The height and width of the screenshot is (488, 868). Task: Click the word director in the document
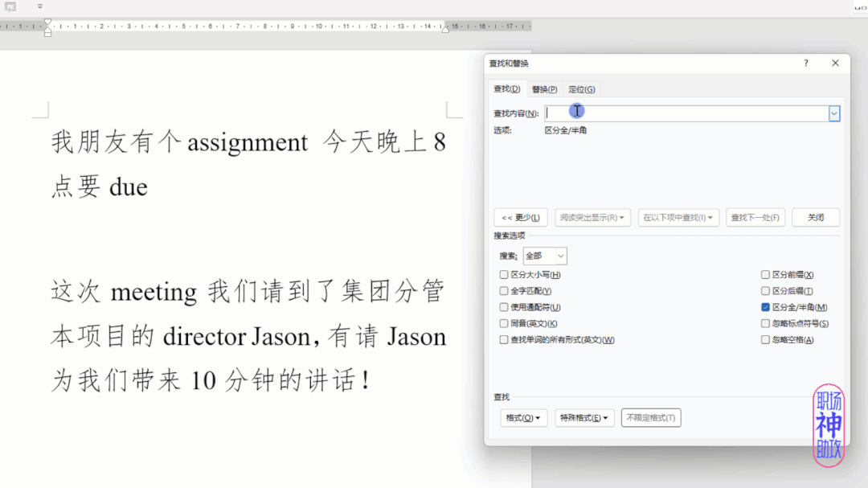(204, 336)
